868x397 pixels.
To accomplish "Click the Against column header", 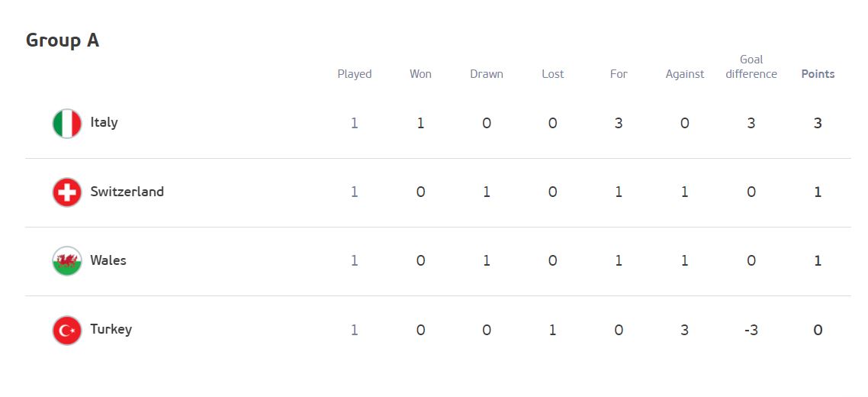I will 685,74.
